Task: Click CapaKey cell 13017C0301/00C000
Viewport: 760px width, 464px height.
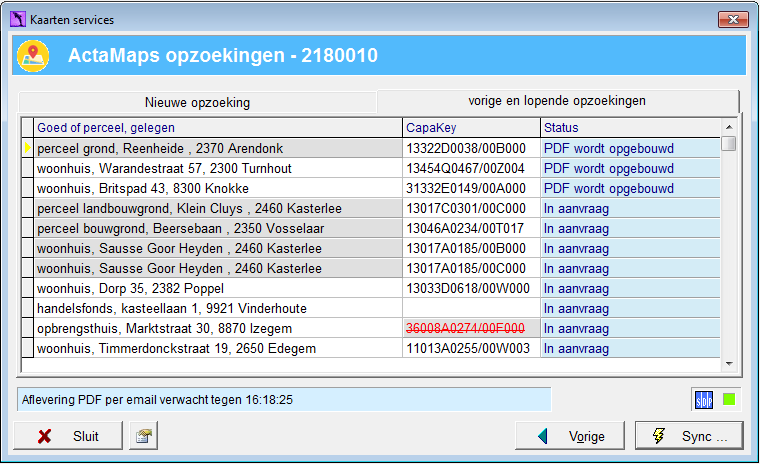Action: coord(471,208)
